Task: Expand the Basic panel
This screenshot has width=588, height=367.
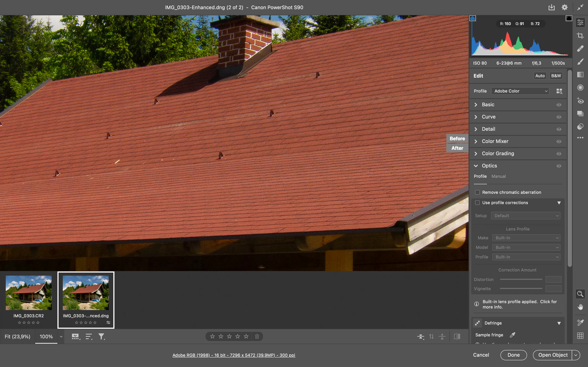Action: [476, 105]
